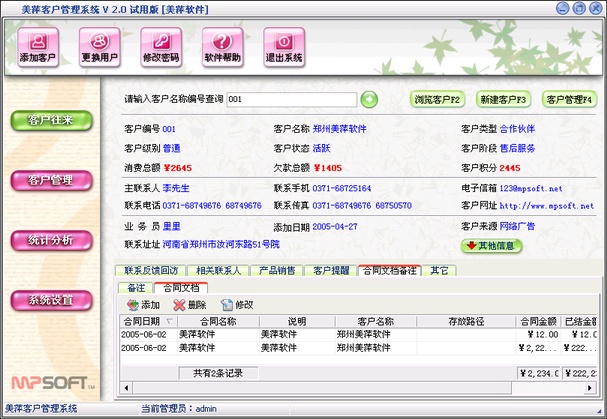
Task: Click the 合同日期 column header sort arrow
Action: [x=170, y=321]
